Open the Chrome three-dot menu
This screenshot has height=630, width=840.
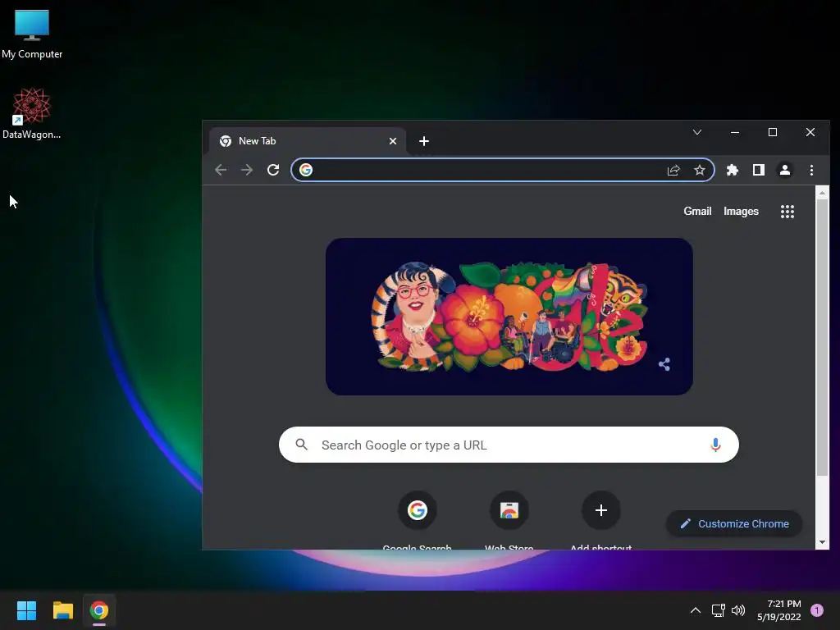point(811,171)
